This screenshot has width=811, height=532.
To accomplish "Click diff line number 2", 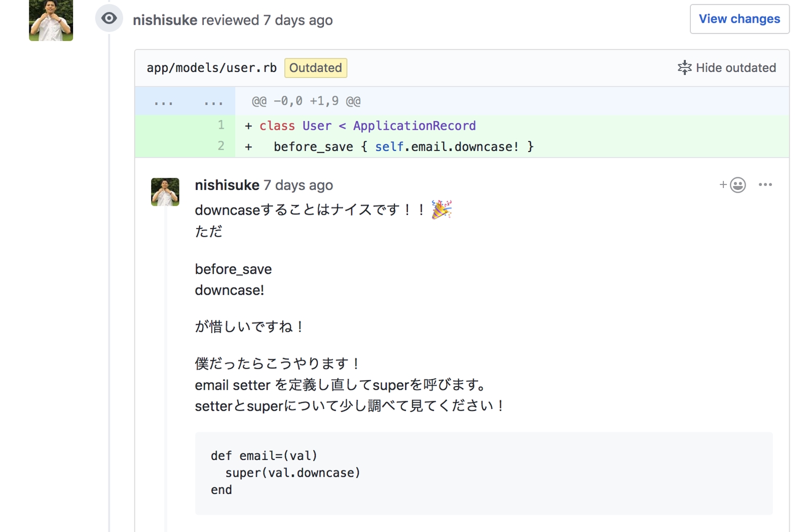I will pyautogui.click(x=221, y=146).
